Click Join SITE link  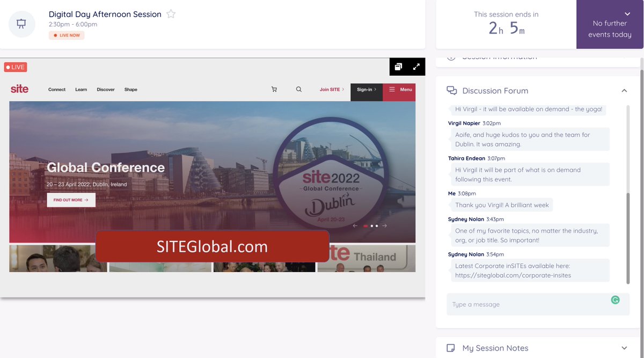[332, 90]
